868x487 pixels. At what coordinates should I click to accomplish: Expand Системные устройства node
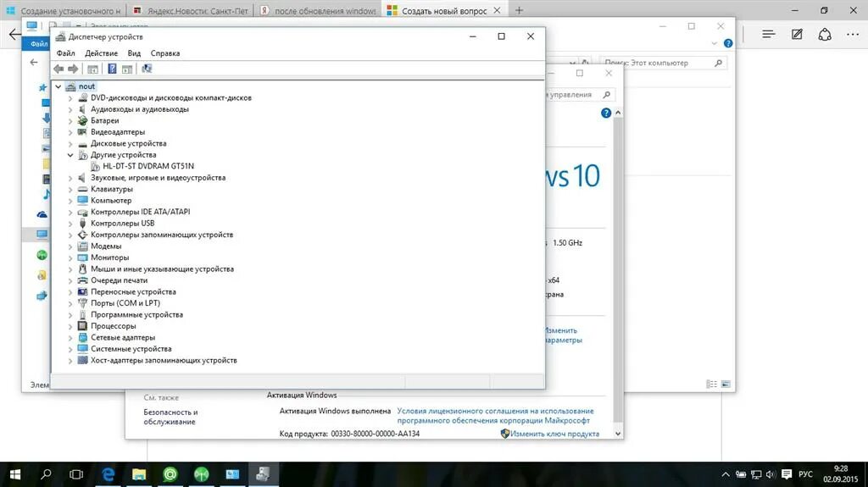[x=70, y=349]
